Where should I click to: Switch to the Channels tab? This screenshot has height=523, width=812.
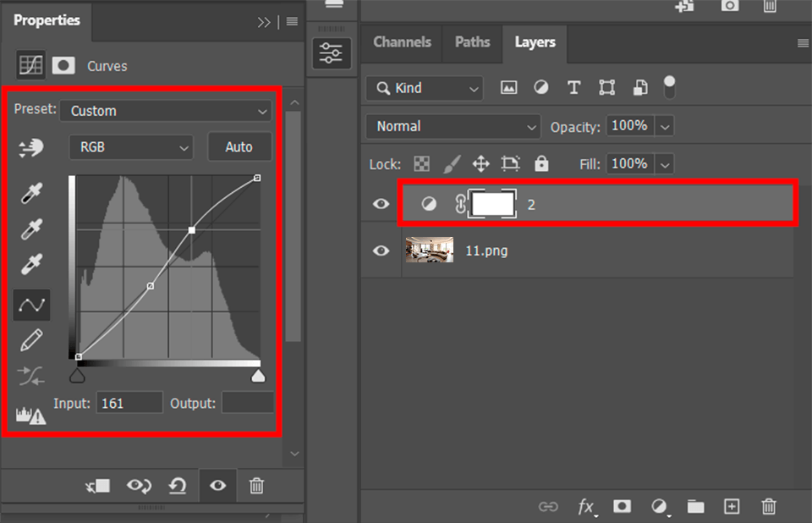pyautogui.click(x=402, y=42)
